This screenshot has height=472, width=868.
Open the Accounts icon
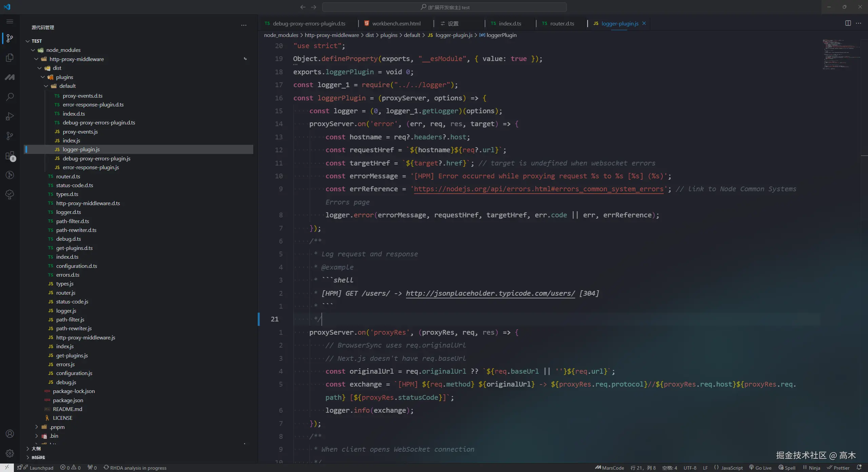[10, 434]
